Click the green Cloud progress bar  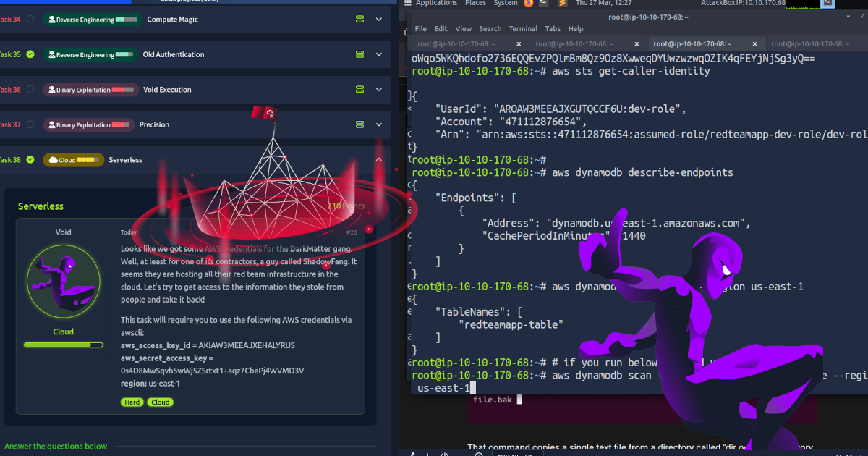click(63, 345)
